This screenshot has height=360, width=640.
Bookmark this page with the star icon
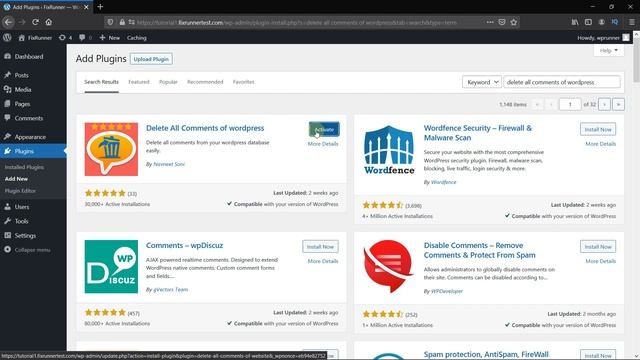click(514, 22)
